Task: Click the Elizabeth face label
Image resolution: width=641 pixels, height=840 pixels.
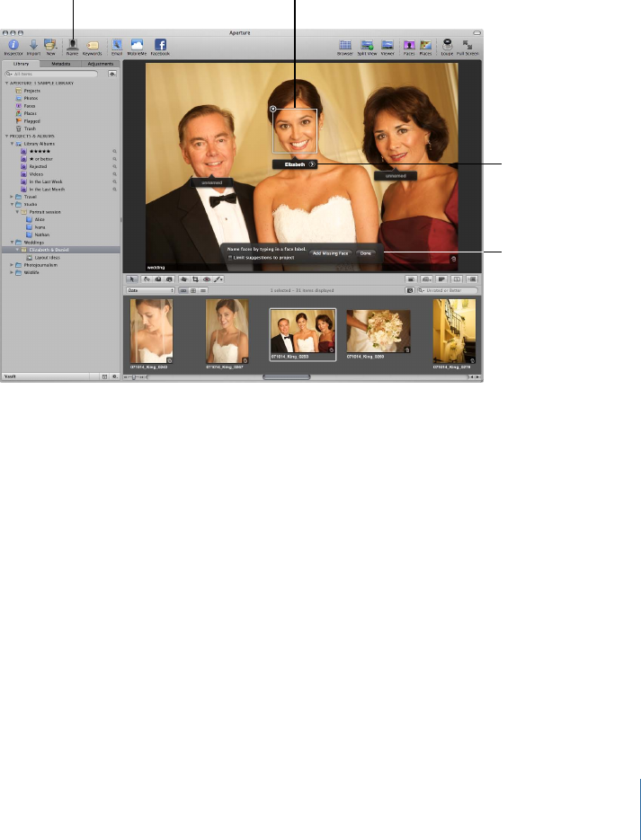Action: tap(295, 164)
